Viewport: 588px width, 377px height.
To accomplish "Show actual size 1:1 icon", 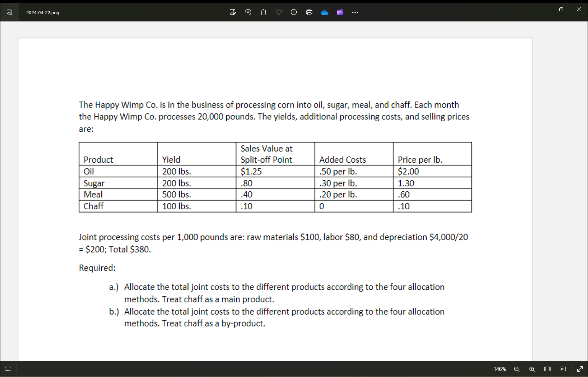I will [563, 369].
